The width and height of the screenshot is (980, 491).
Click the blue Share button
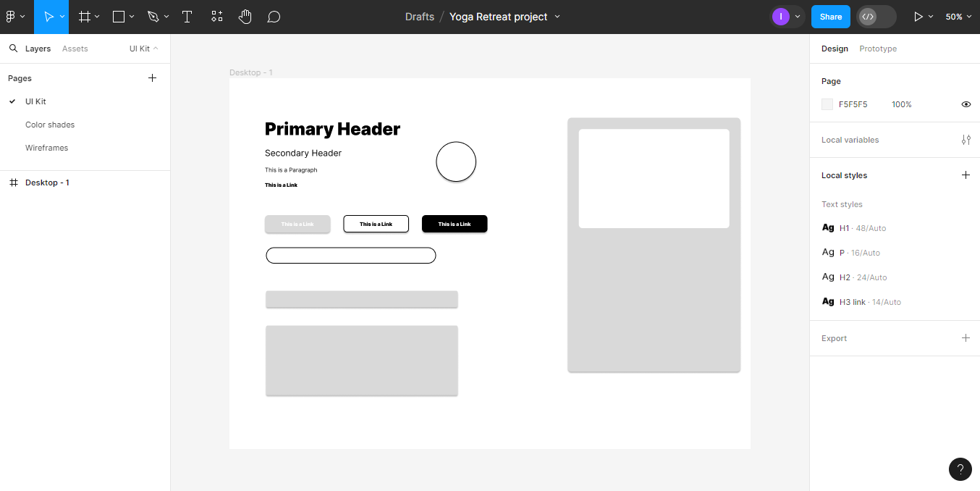click(x=831, y=17)
